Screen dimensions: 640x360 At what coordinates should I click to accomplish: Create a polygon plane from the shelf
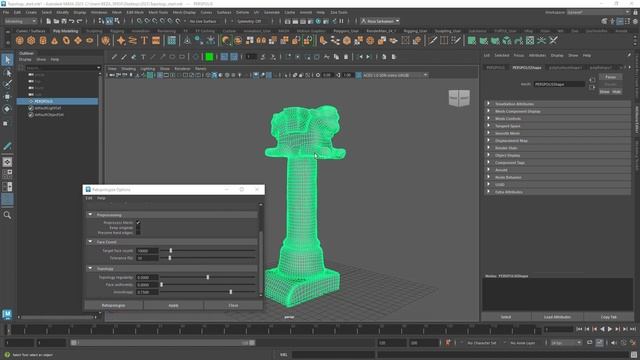(78, 40)
